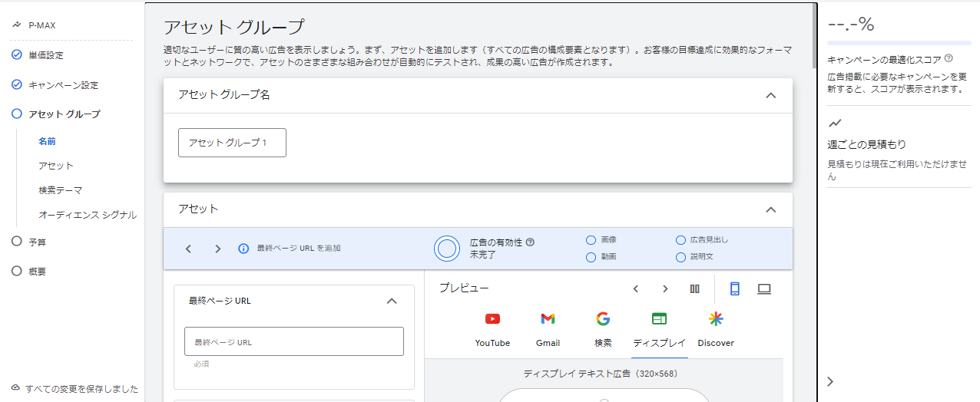Click the 単価設定 completed checkmark icon
Image resolution: width=980 pixels, height=402 pixels.
[x=17, y=55]
